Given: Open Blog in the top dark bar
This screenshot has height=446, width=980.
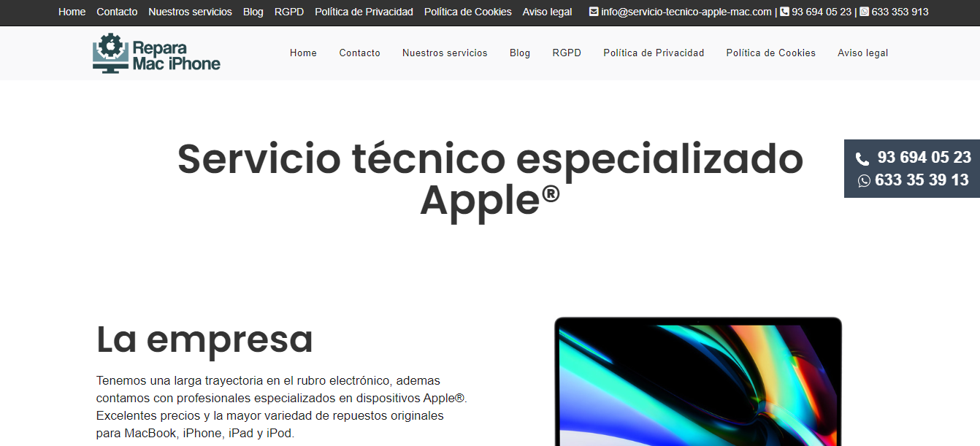Looking at the screenshot, I should point(253,12).
